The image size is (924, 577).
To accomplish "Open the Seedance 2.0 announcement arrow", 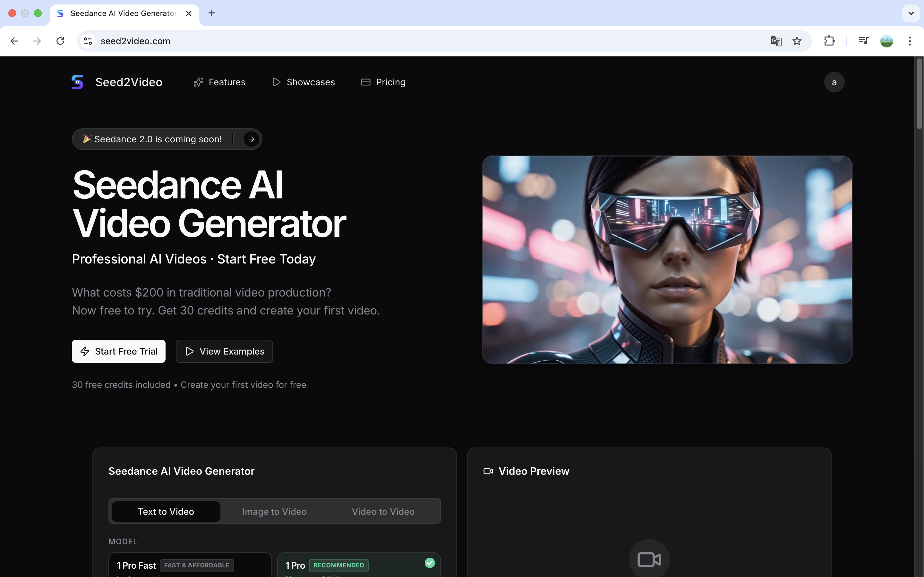I will tap(251, 139).
